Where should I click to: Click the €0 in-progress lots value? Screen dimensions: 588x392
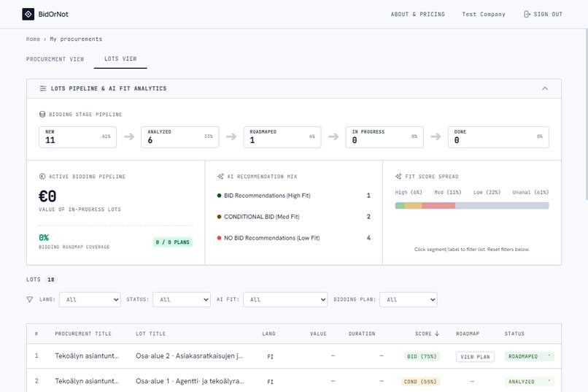[47, 196]
